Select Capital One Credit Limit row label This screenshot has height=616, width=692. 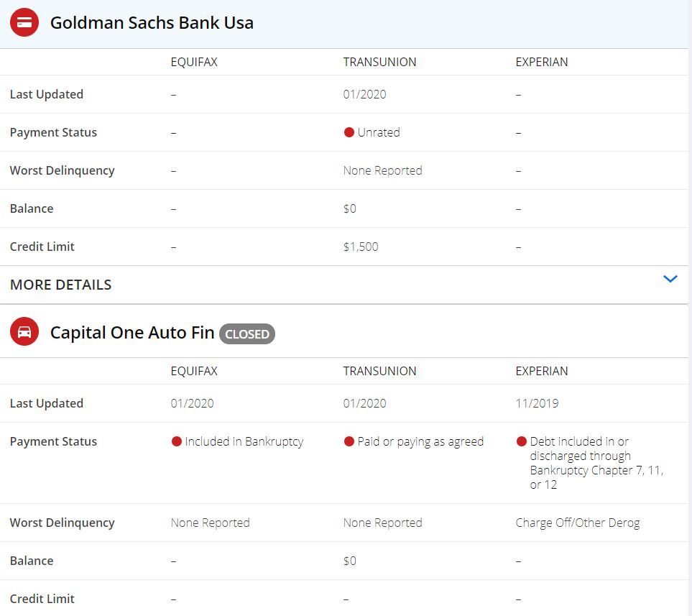click(42, 599)
